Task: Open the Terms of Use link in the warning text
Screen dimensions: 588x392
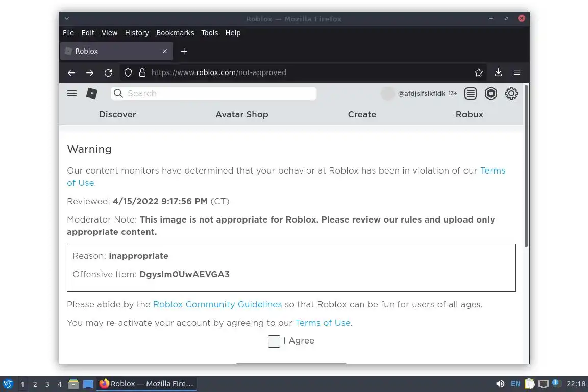Action: (493, 170)
